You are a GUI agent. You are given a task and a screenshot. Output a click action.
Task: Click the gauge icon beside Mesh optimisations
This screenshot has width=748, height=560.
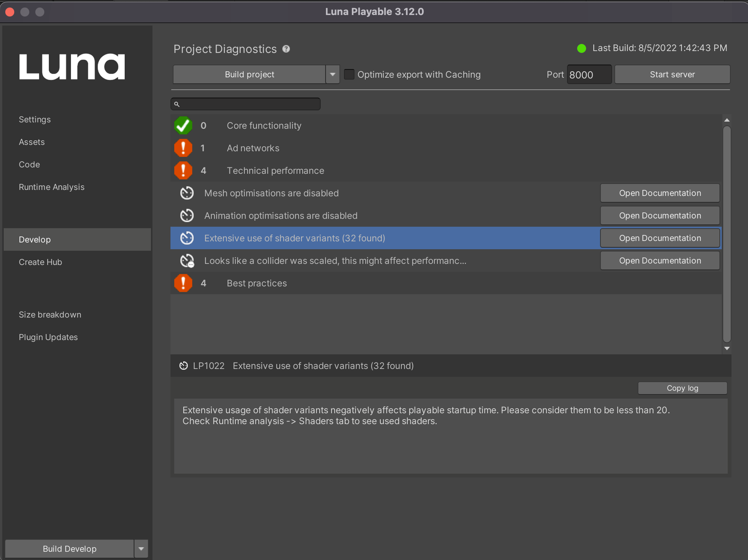point(187,193)
